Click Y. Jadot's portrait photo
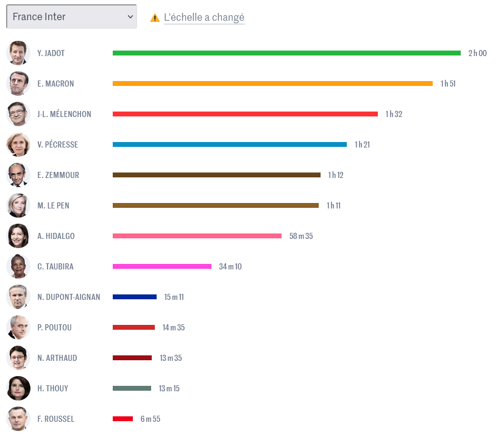 [18, 53]
